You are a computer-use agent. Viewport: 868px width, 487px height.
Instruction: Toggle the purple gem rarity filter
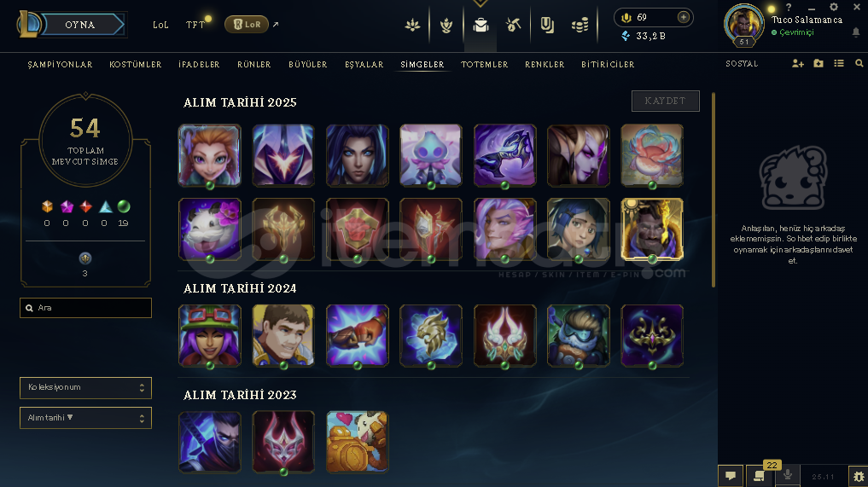[67, 207]
